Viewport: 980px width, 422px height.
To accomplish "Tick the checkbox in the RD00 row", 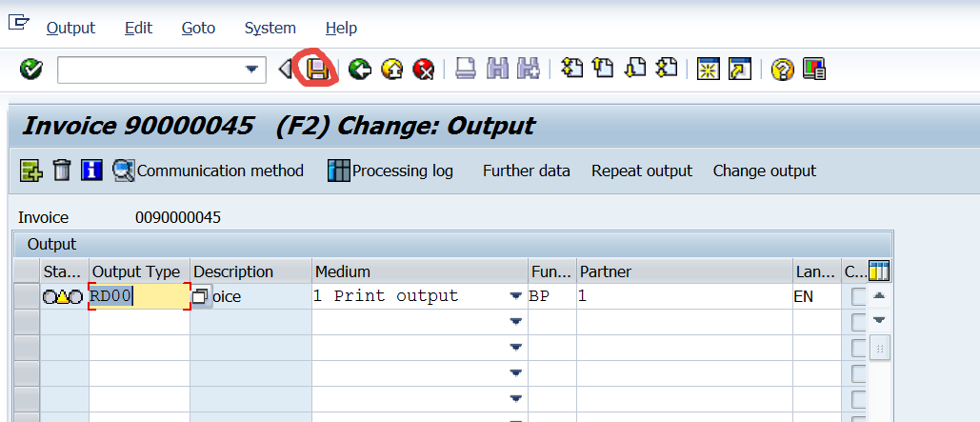I will click(859, 296).
